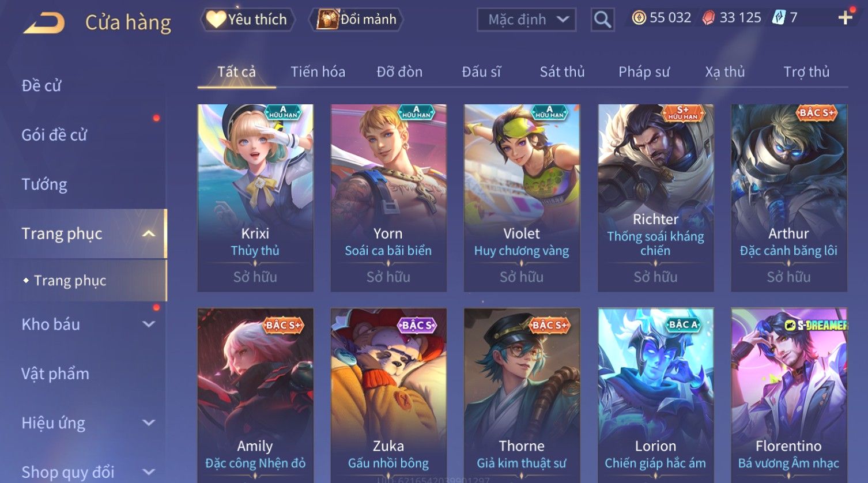Expand the Hiệu ứng sidebar section
The image size is (868, 483).
pos(149,422)
